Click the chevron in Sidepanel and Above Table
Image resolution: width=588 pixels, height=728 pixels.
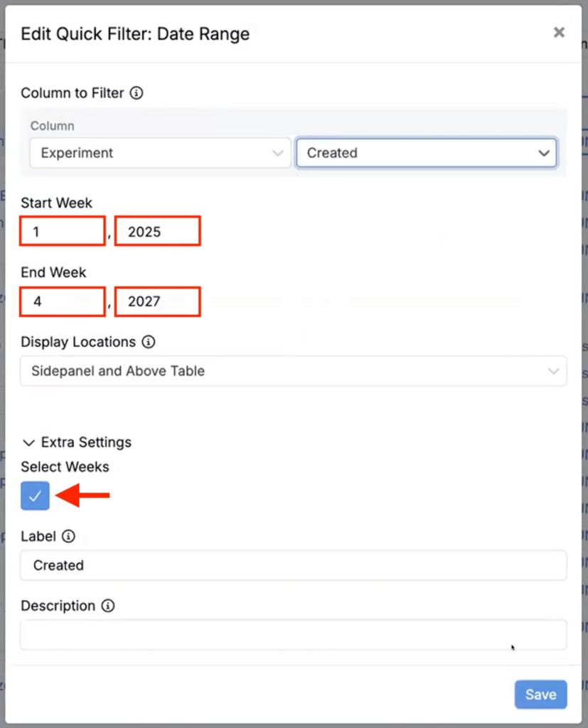(x=554, y=371)
